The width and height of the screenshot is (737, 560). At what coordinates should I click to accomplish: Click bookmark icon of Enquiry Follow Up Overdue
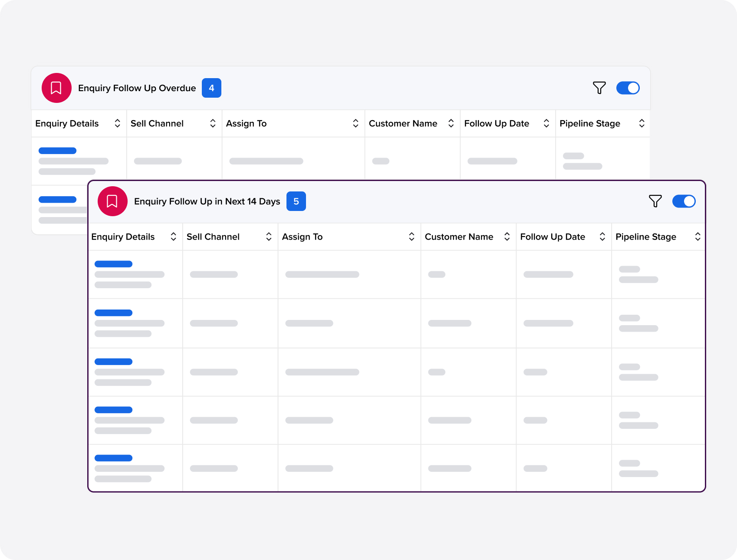(56, 88)
